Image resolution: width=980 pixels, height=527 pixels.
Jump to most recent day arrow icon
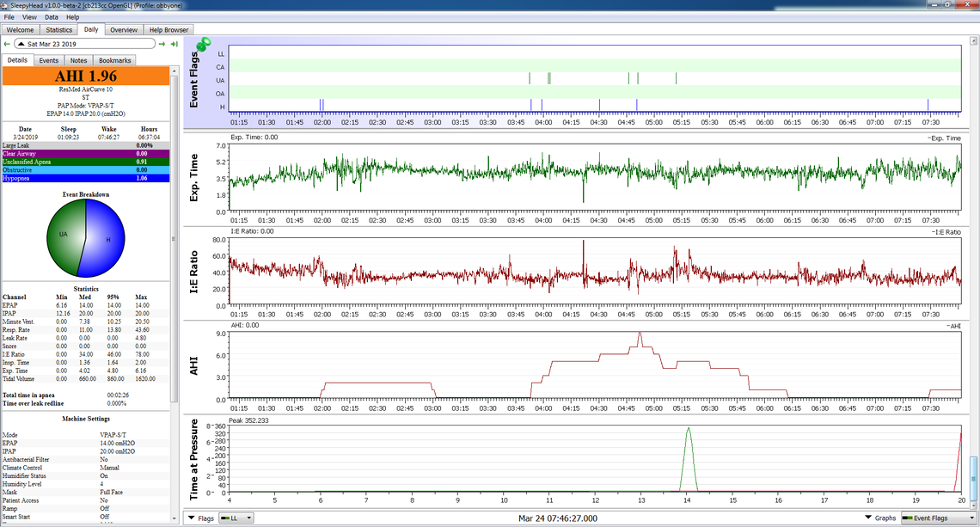pos(175,44)
